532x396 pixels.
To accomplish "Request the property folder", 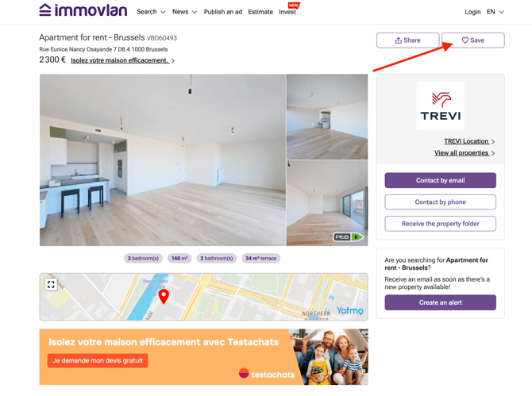I will [x=441, y=224].
